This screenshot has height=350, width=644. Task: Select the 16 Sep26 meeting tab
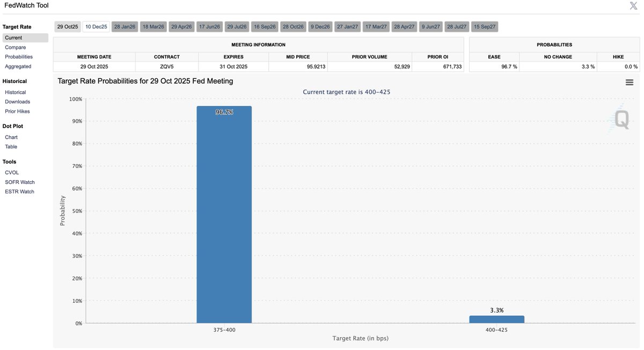click(x=265, y=26)
